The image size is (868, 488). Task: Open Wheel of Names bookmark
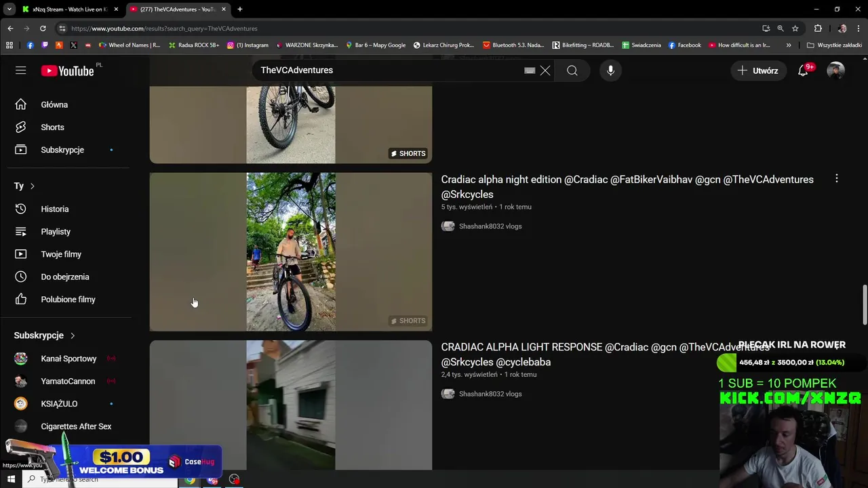pyautogui.click(x=130, y=45)
